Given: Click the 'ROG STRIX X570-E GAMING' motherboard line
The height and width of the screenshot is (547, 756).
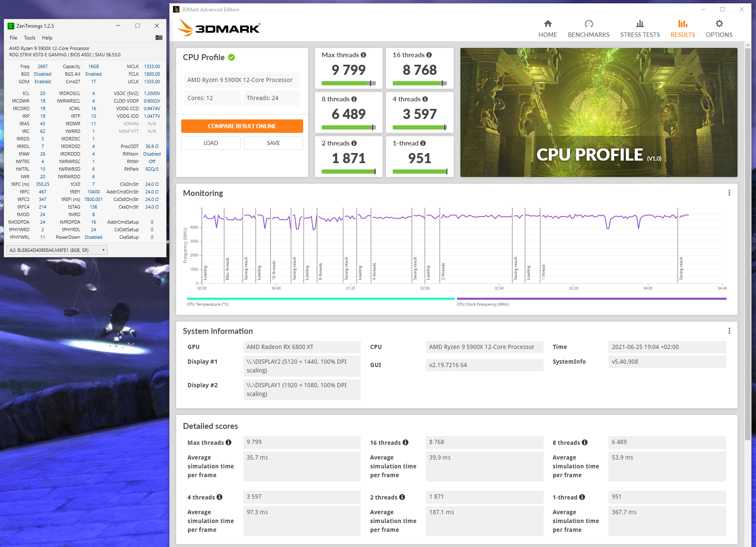Looking at the screenshot, I should (38, 55).
